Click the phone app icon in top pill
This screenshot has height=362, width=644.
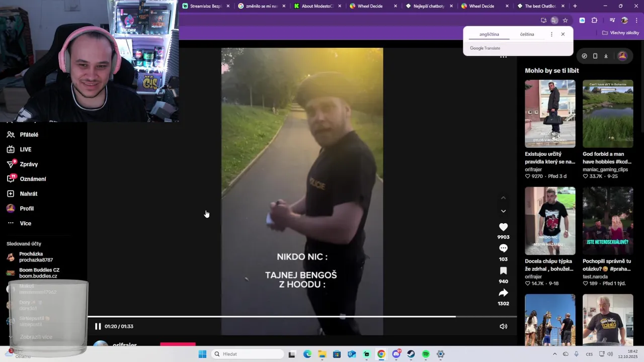click(595, 56)
